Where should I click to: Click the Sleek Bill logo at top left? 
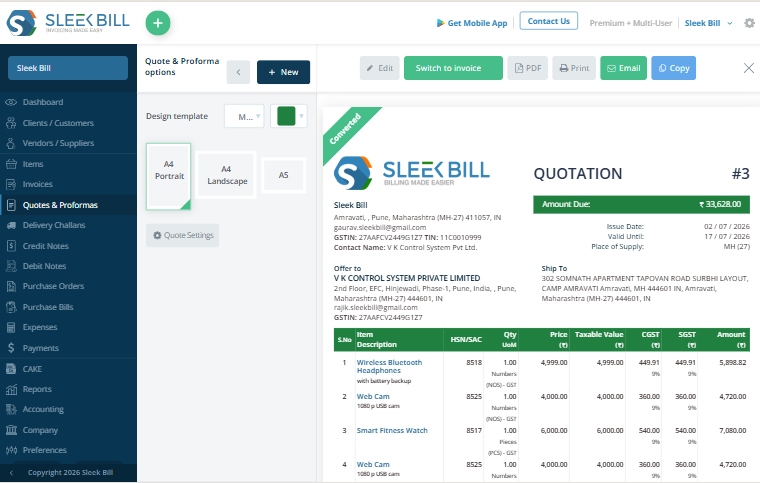coord(68,22)
